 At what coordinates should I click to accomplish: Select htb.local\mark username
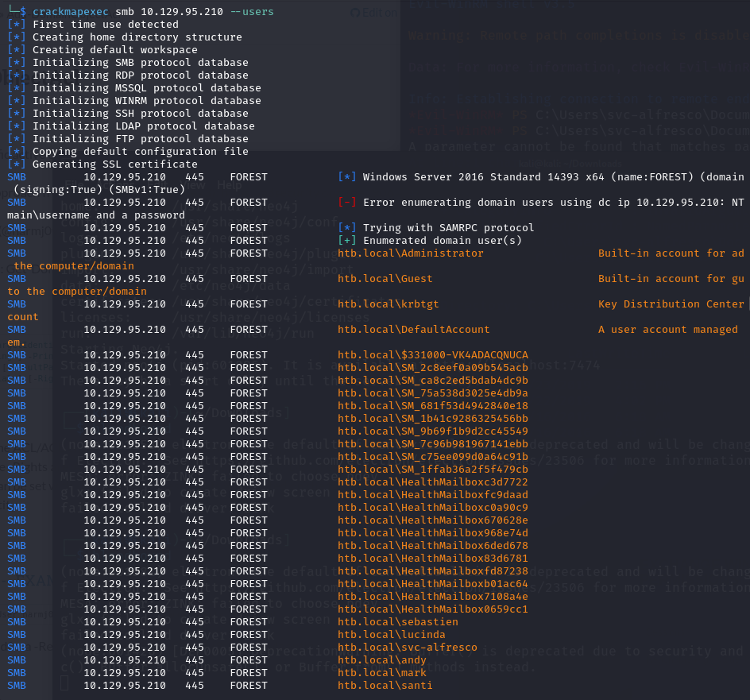[x=381, y=673]
